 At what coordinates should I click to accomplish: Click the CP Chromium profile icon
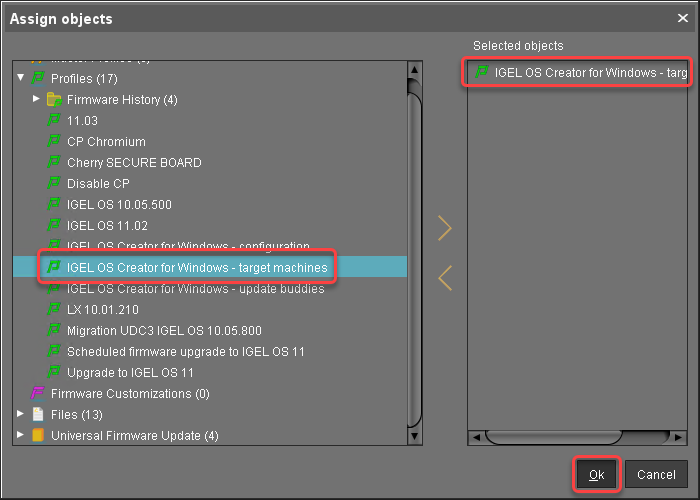[55, 142]
